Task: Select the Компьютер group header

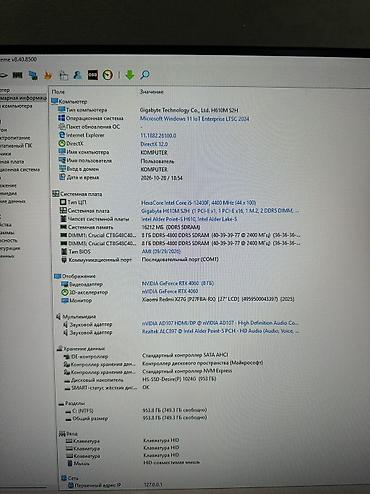Action: 69,101
